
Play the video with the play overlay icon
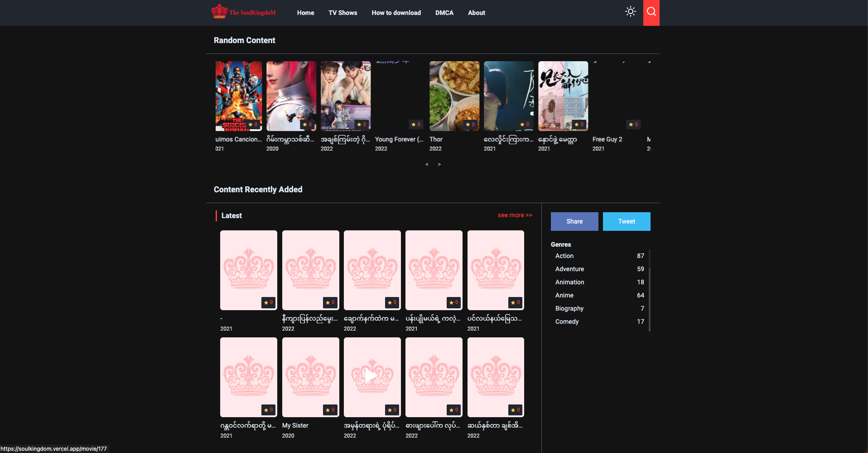(371, 376)
